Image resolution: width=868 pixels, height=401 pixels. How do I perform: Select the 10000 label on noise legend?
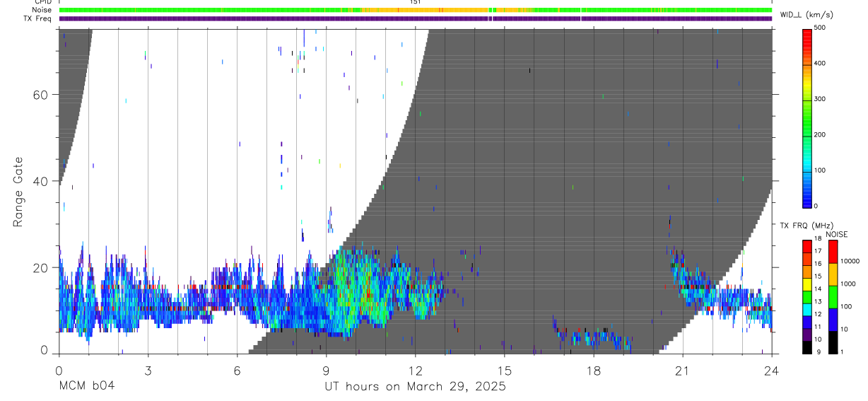(x=850, y=261)
